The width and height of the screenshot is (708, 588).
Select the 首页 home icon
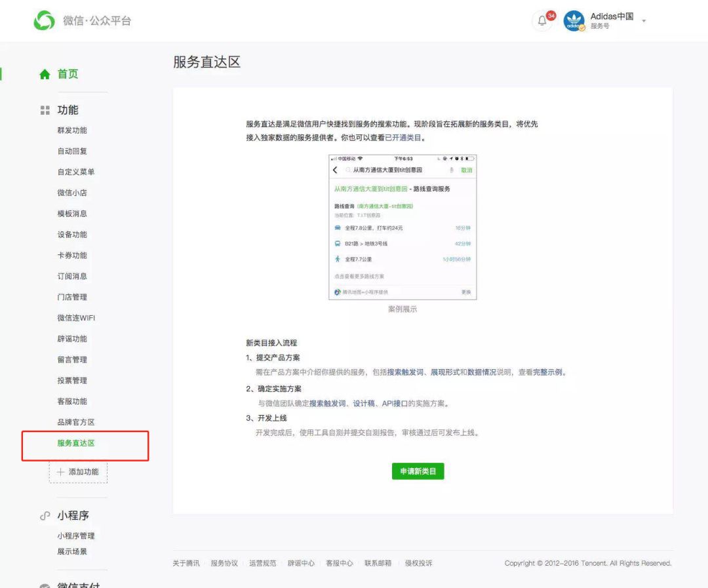[45, 74]
